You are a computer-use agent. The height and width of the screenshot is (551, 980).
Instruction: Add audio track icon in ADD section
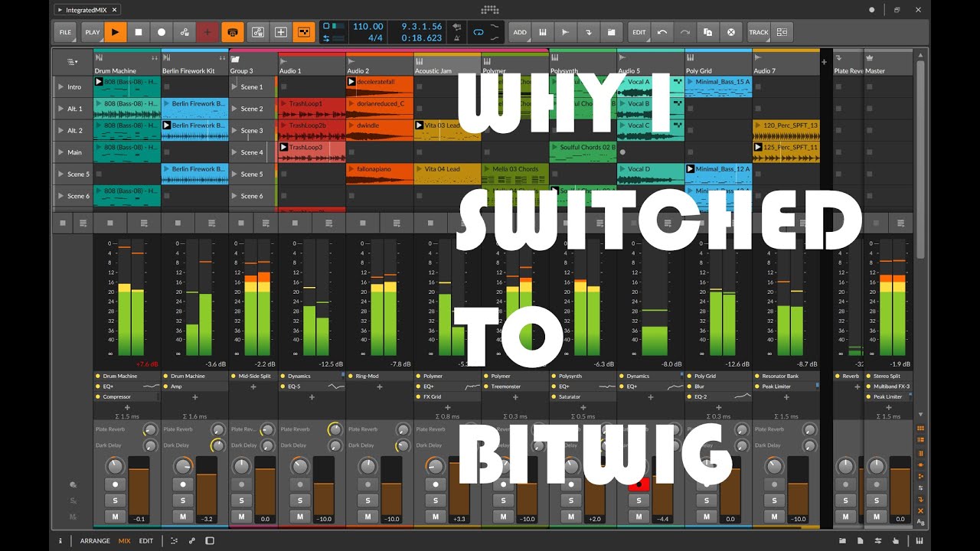566,32
